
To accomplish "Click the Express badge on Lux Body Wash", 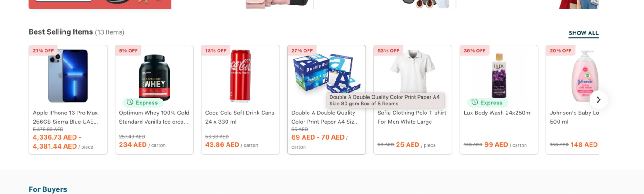I will (x=487, y=103).
